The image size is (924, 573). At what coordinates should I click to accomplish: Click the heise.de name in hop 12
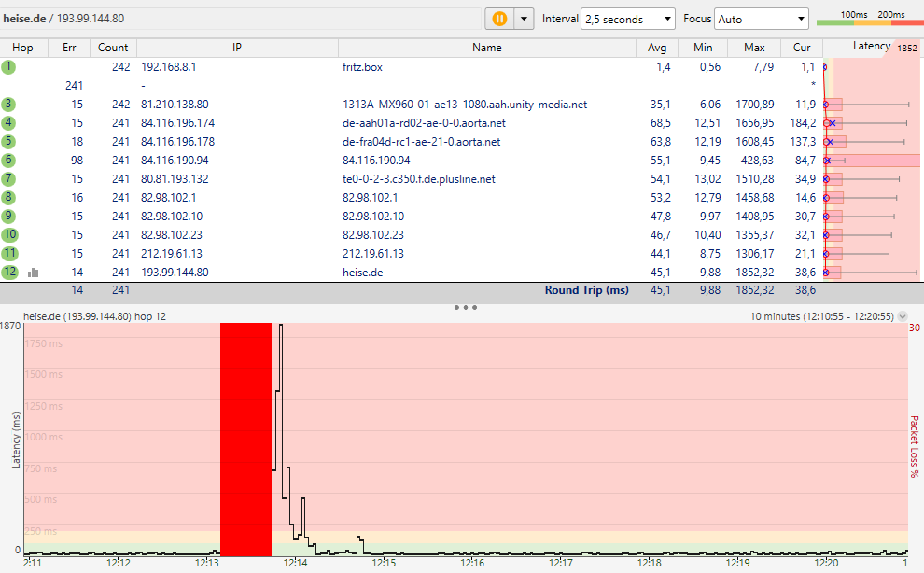[x=363, y=273]
